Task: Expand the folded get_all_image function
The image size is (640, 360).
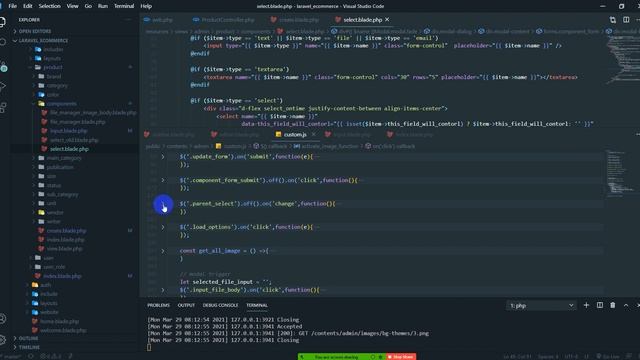Action: [x=163, y=251]
